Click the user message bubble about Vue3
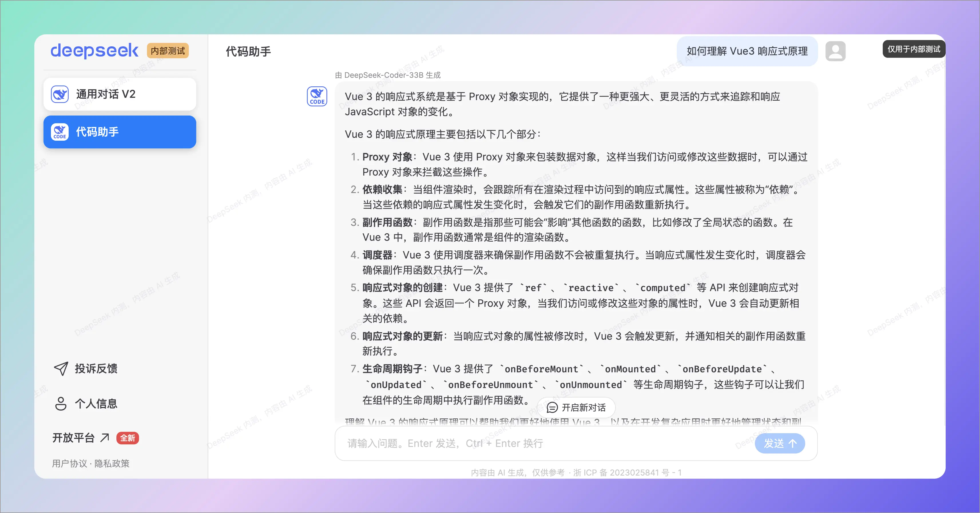This screenshot has width=980, height=513. pyautogui.click(x=747, y=51)
